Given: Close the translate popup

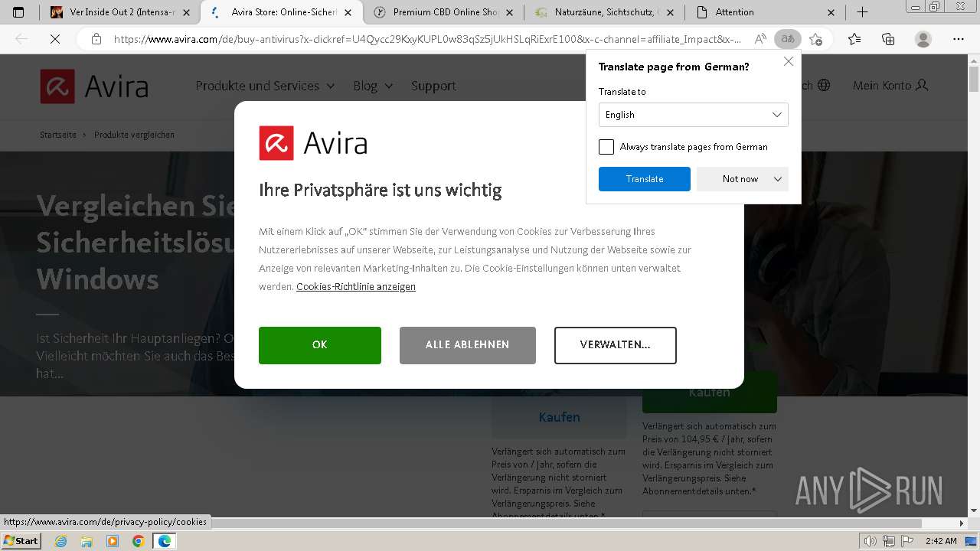Looking at the screenshot, I should click(789, 61).
